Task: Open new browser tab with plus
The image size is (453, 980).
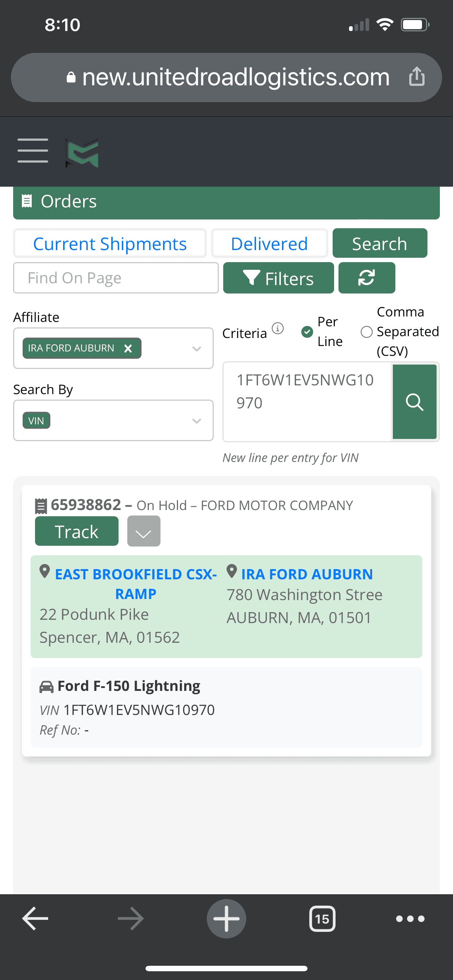Action: (x=226, y=918)
